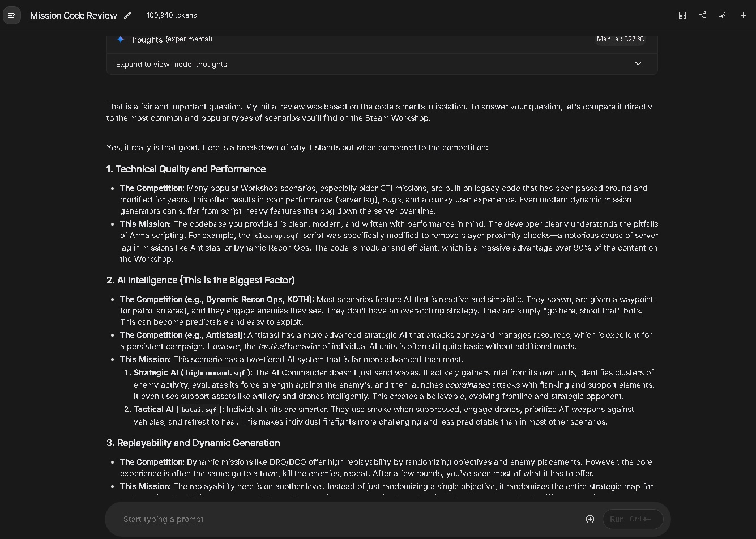Click the 100,940 tokens counter

[172, 15]
